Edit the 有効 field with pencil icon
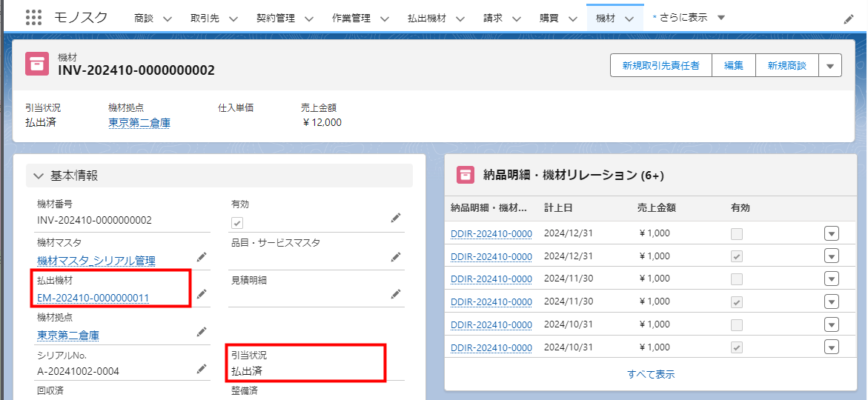This screenshot has width=868, height=400. tap(396, 218)
